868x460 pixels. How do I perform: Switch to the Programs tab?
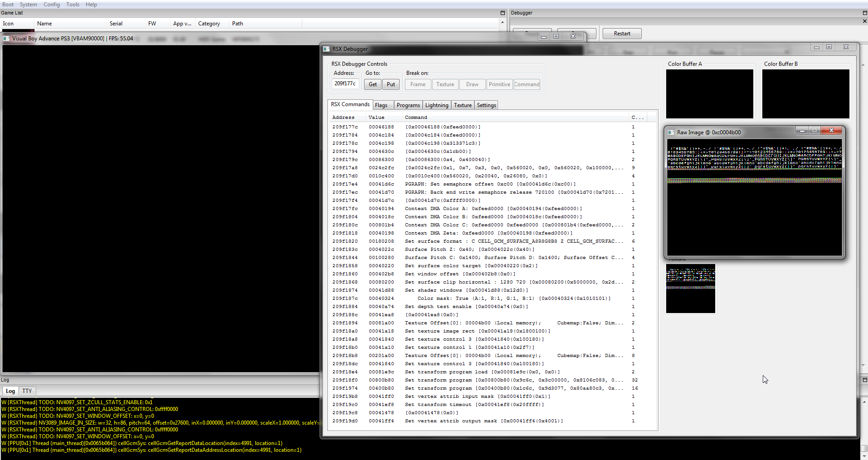[x=408, y=105]
